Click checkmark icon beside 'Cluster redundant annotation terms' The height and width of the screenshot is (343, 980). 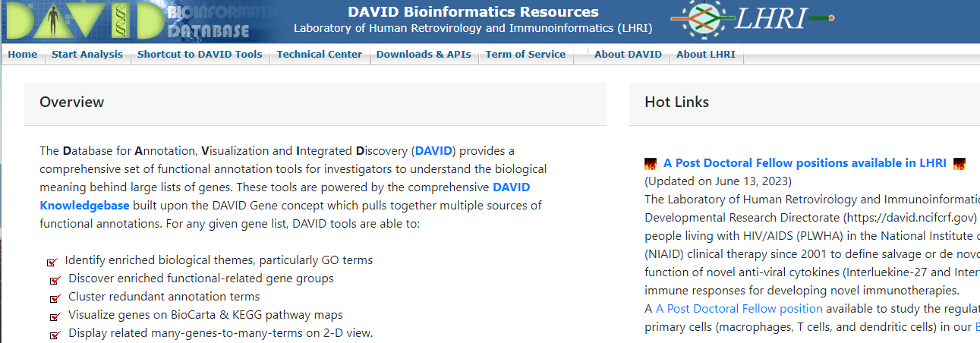click(x=55, y=298)
